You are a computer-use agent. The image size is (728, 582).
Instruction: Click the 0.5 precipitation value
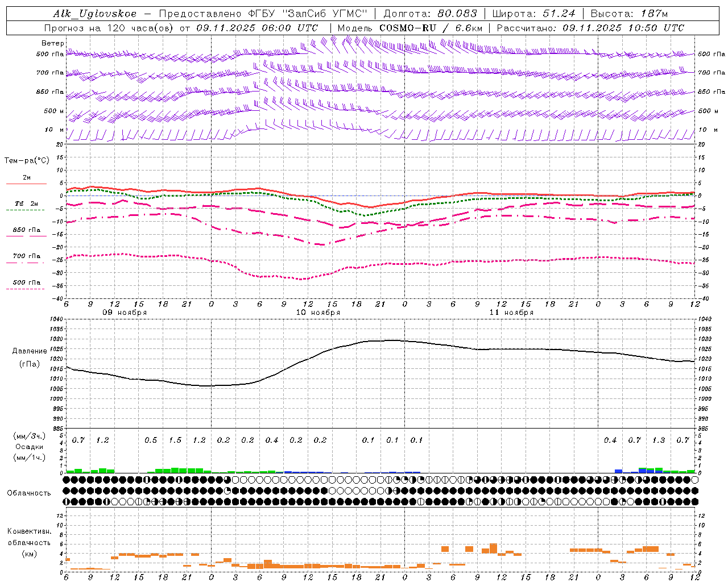pyautogui.click(x=151, y=440)
